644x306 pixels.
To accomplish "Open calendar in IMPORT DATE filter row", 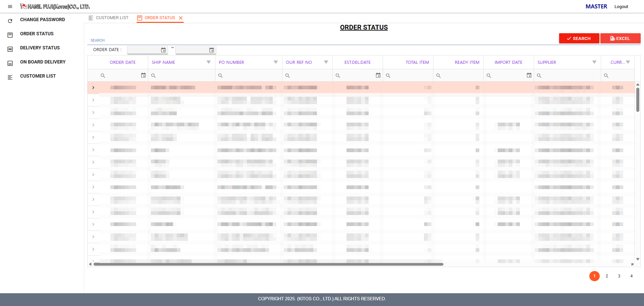I will tap(529, 76).
